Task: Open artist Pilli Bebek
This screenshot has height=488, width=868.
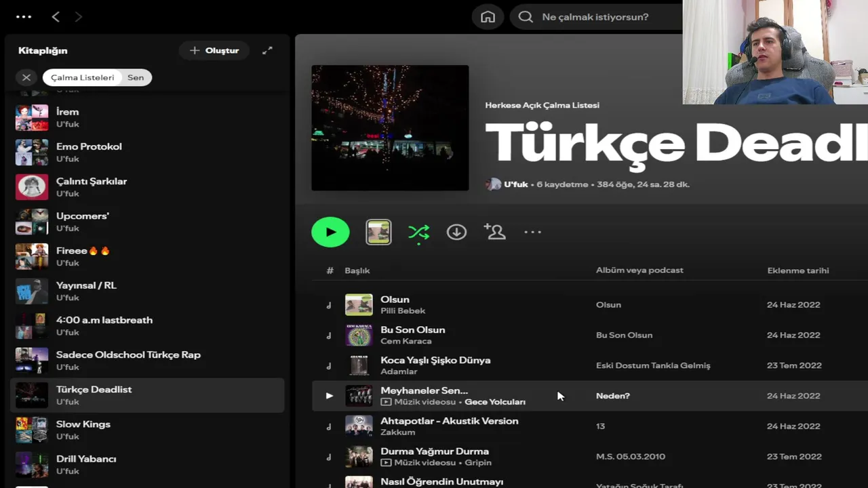Action: [403, 310]
